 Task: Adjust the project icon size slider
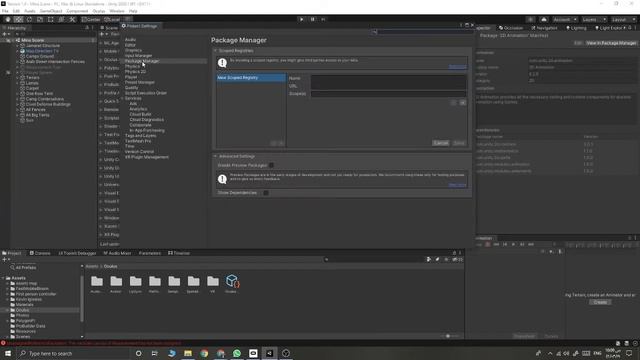click(x=449, y=336)
